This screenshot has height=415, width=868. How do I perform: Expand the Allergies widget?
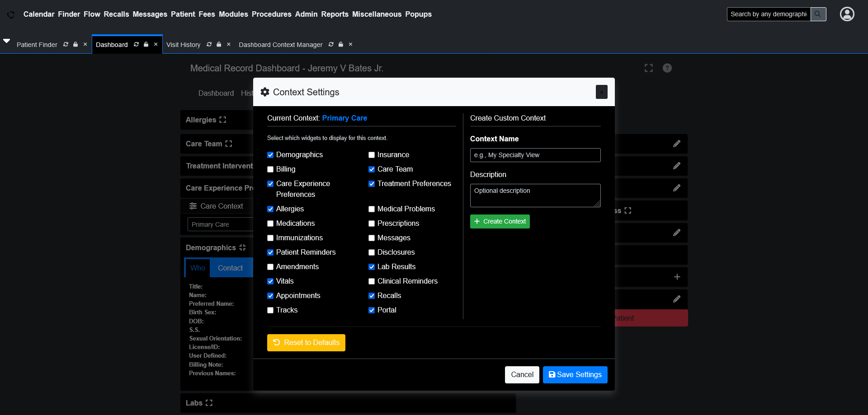[222, 120]
